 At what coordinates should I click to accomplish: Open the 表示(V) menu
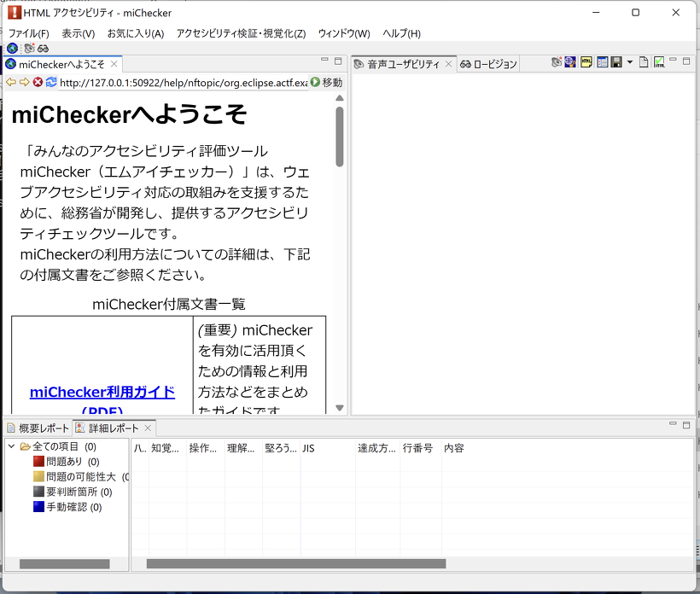(x=79, y=33)
